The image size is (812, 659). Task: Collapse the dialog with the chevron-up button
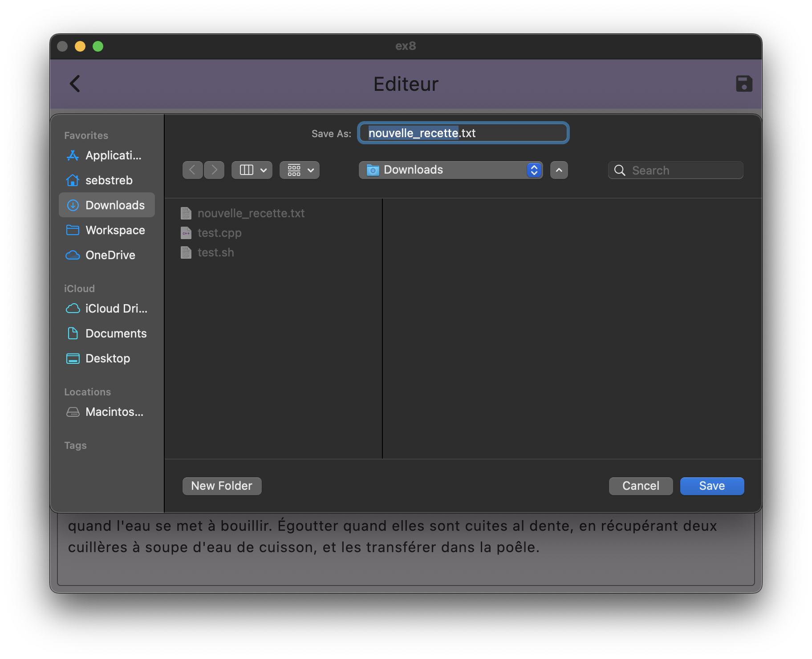coord(559,170)
